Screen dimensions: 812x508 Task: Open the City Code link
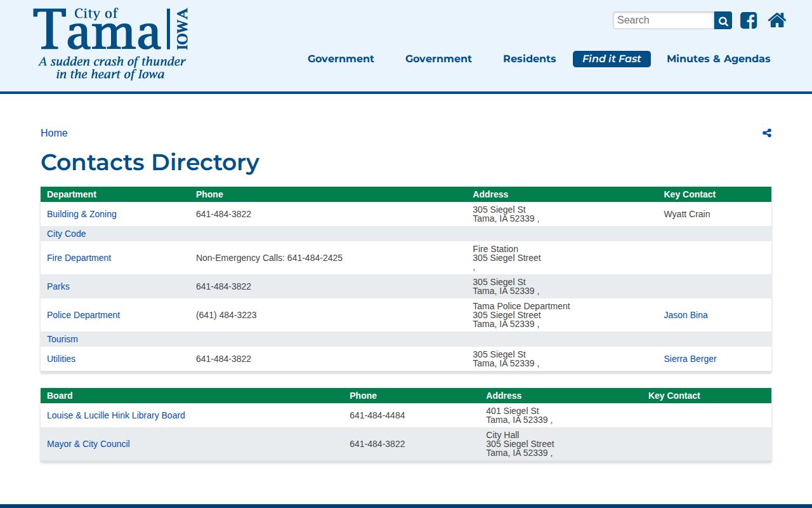pos(67,234)
